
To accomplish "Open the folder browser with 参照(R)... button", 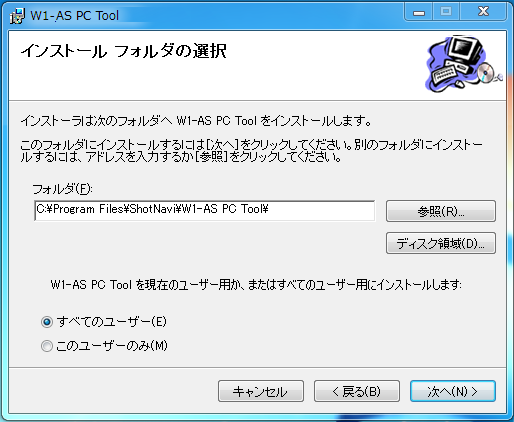I will click(441, 211).
